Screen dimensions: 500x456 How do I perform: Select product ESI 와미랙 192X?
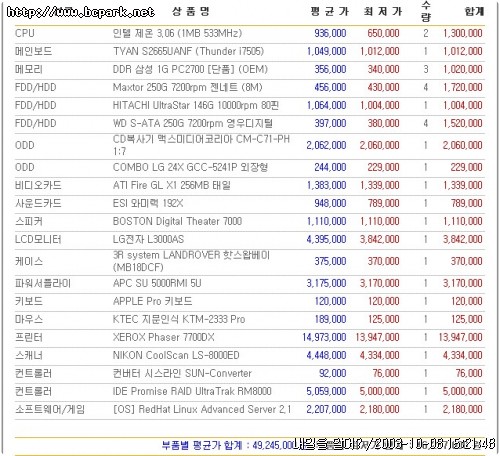148,203
